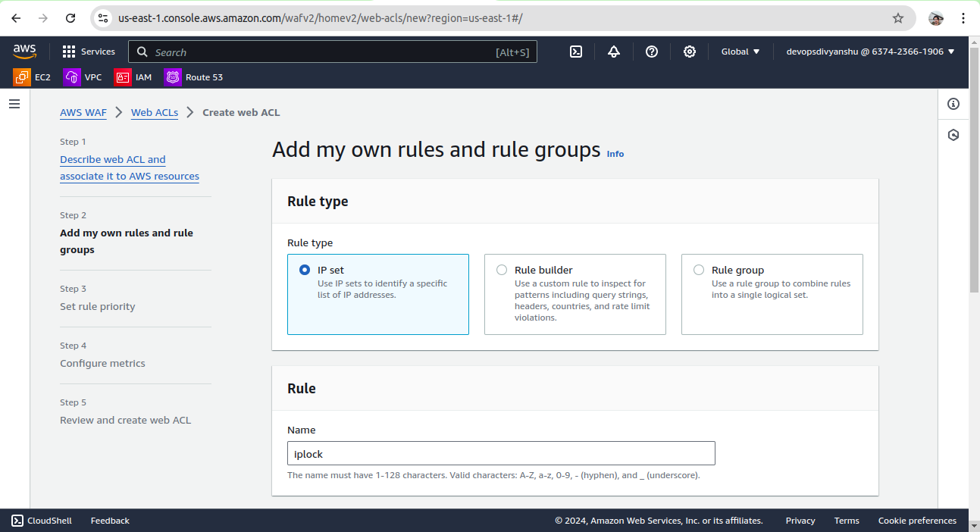Open the EC2 shortcut in favorites bar

click(33, 77)
